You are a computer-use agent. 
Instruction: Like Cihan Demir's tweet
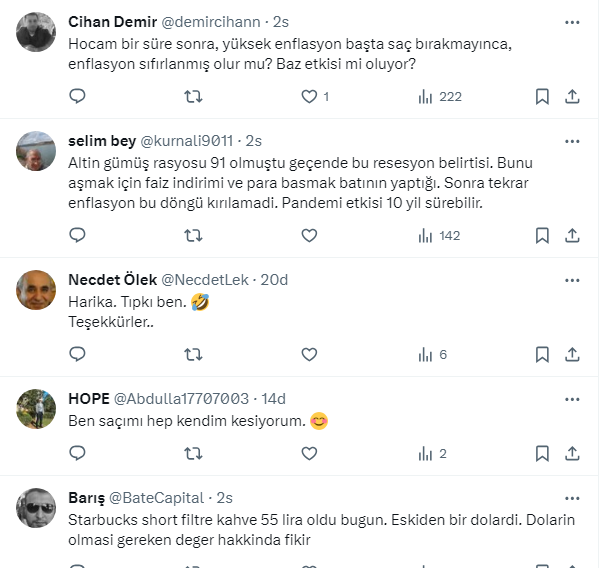(x=309, y=96)
